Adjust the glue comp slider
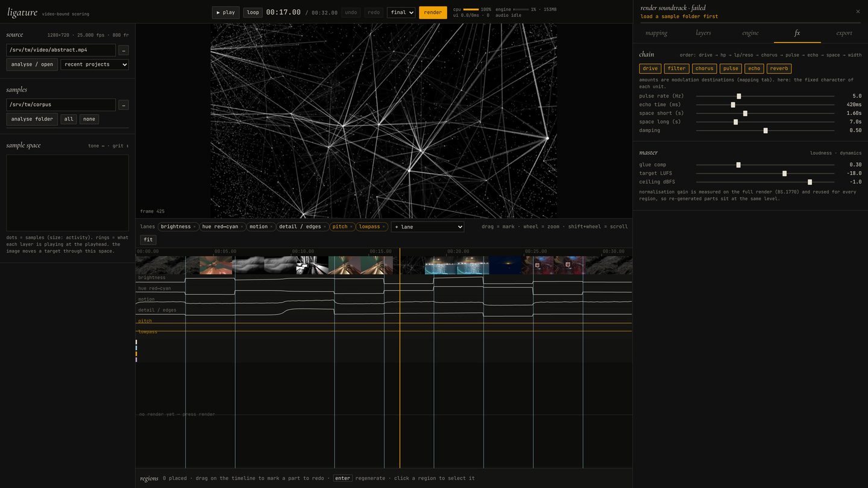Screen dimensions: 868x488 pyautogui.click(x=766, y=165)
